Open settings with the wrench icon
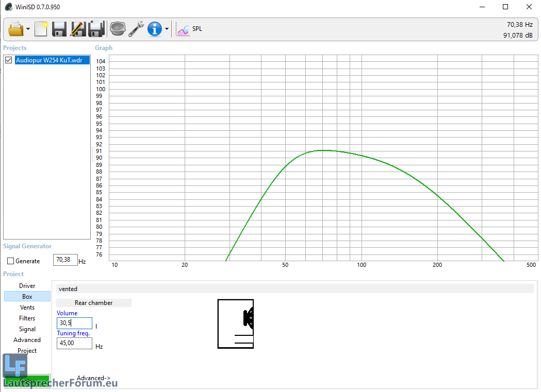Screen dimensions: 541x392 coord(136,29)
